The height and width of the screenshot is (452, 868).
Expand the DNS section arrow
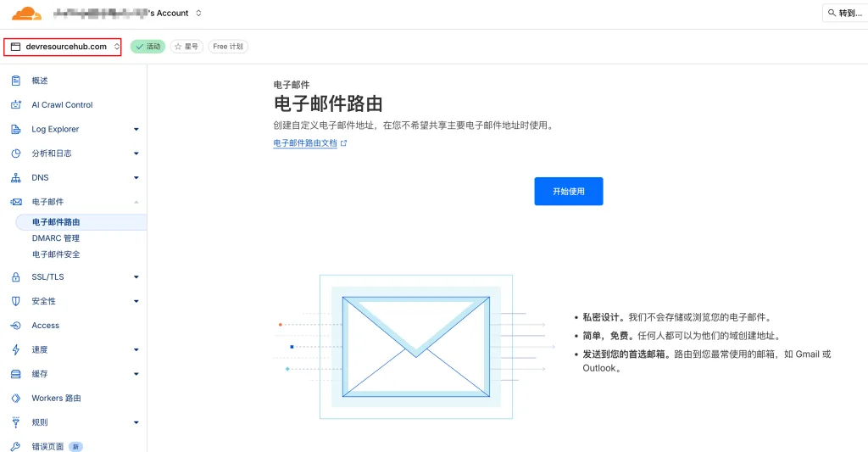coord(136,178)
